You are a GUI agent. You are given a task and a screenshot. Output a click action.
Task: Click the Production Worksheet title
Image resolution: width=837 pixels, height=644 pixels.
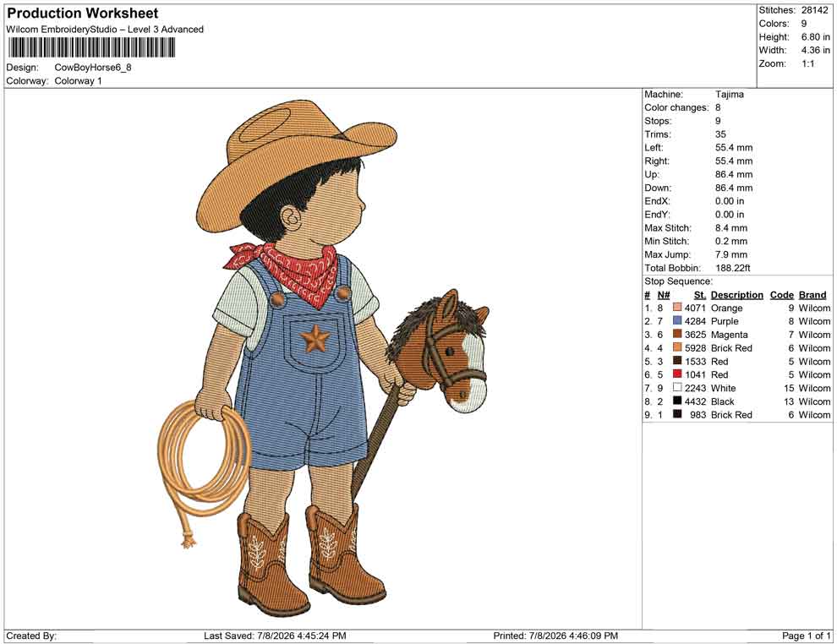pos(83,14)
